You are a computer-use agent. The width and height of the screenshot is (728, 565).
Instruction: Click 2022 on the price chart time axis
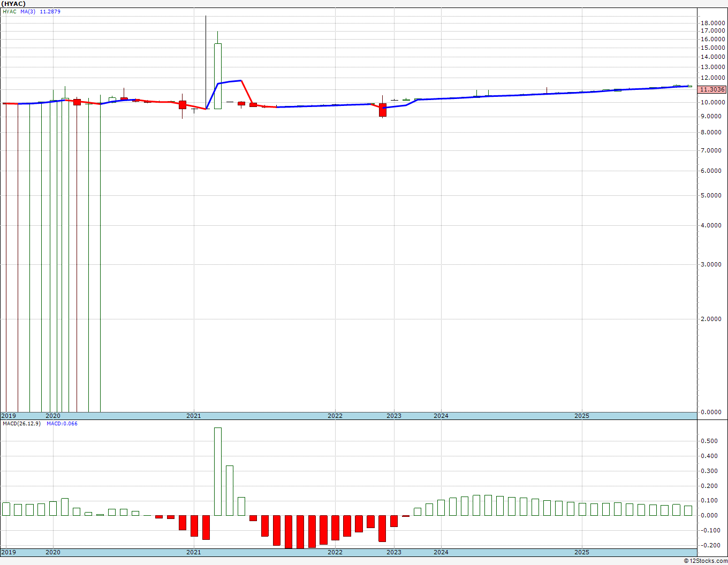(335, 416)
